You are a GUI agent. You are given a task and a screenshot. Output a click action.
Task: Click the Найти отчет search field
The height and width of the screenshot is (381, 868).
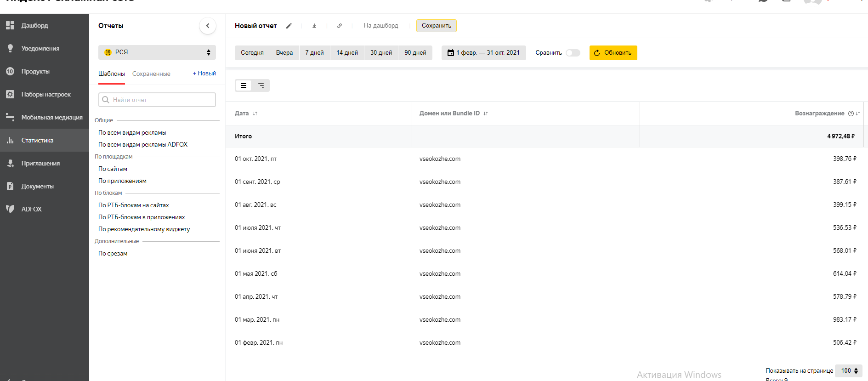point(157,100)
